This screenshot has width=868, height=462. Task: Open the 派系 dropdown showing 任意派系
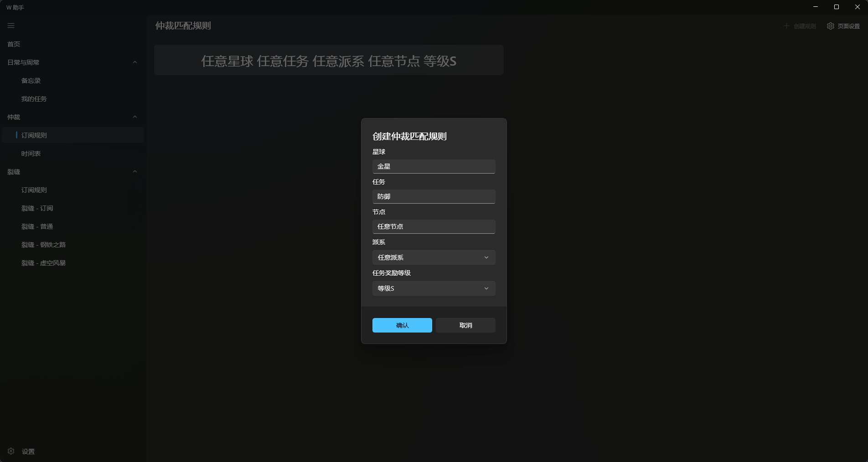point(434,257)
